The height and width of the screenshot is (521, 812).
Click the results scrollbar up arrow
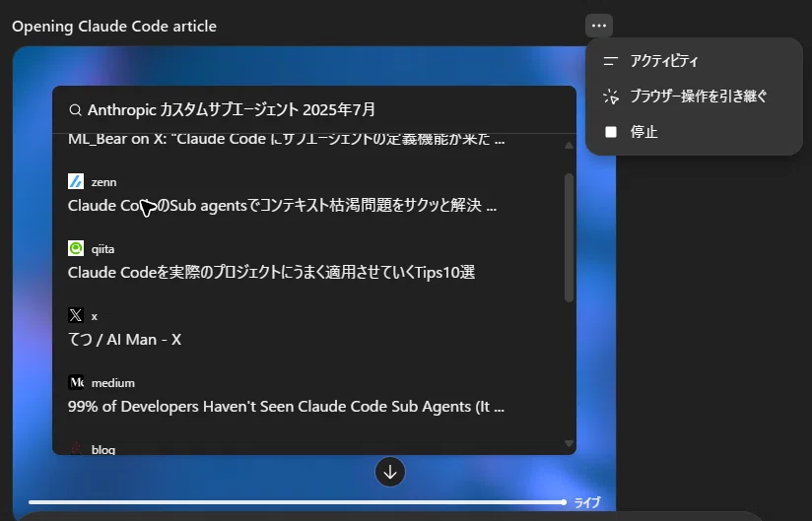[569, 146]
